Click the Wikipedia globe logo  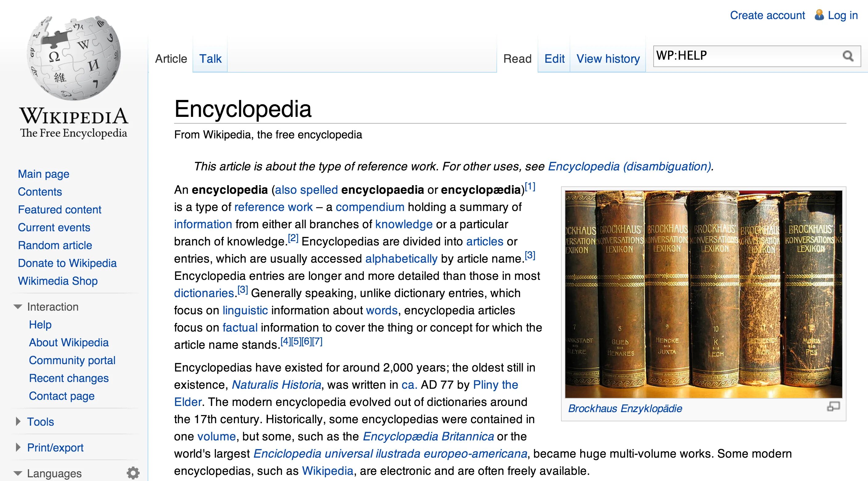[x=74, y=57]
